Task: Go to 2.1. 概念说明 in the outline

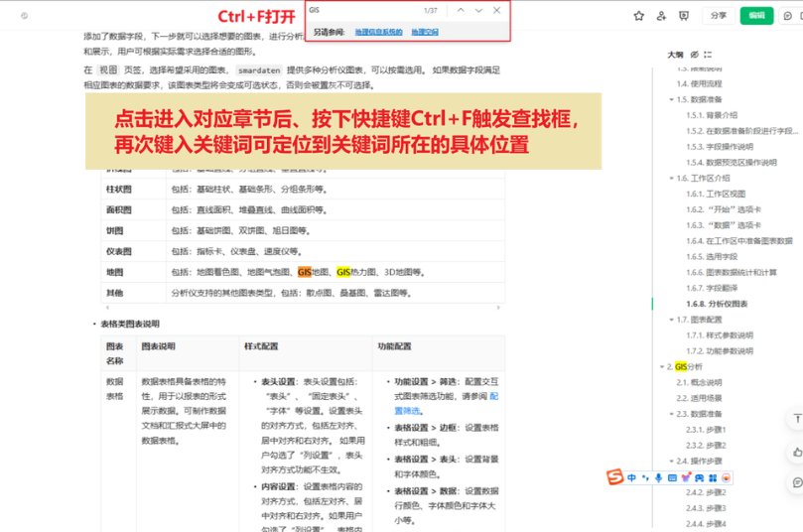Action: 699,382
